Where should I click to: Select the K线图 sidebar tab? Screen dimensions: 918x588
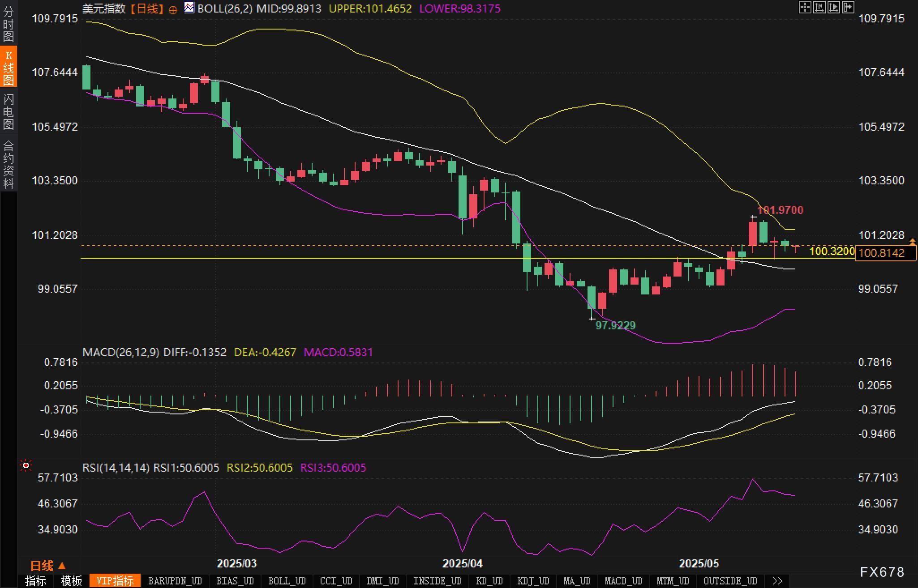[9, 67]
